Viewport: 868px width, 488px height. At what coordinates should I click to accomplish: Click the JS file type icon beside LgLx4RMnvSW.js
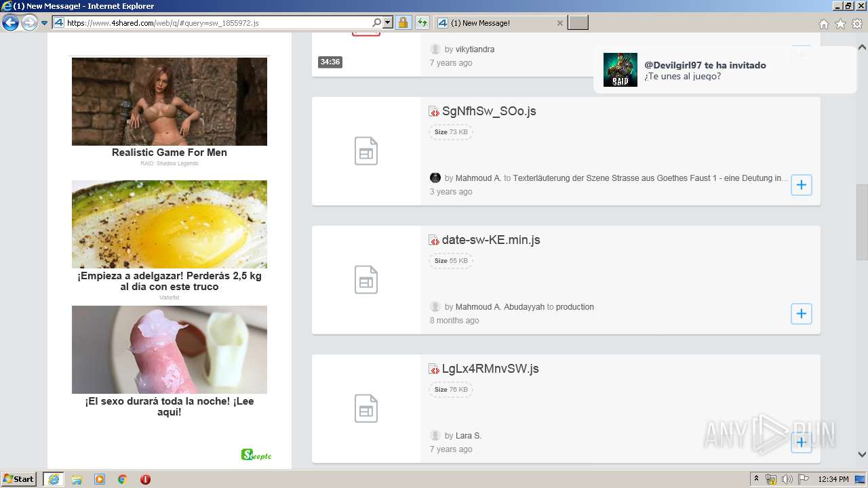434,369
